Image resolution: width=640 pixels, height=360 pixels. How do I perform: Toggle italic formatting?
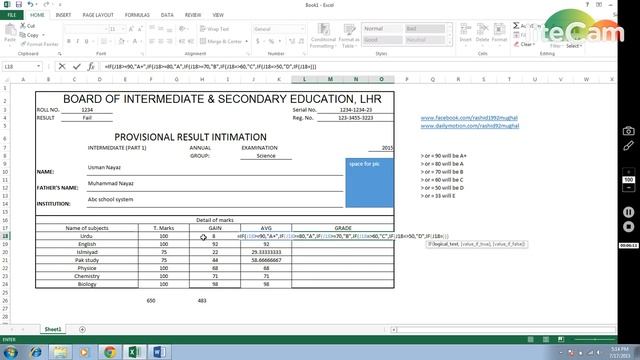pyautogui.click(x=78, y=41)
